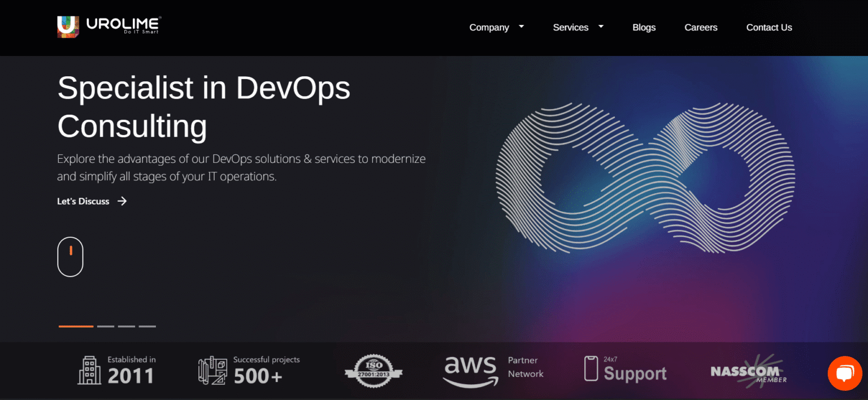Select the ISO 27001:2013 certification badge
The height and width of the screenshot is (400, 868).
[x=373, y=371]
